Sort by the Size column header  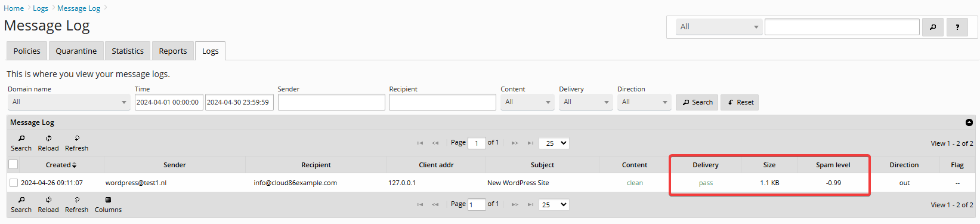[769, 165]
